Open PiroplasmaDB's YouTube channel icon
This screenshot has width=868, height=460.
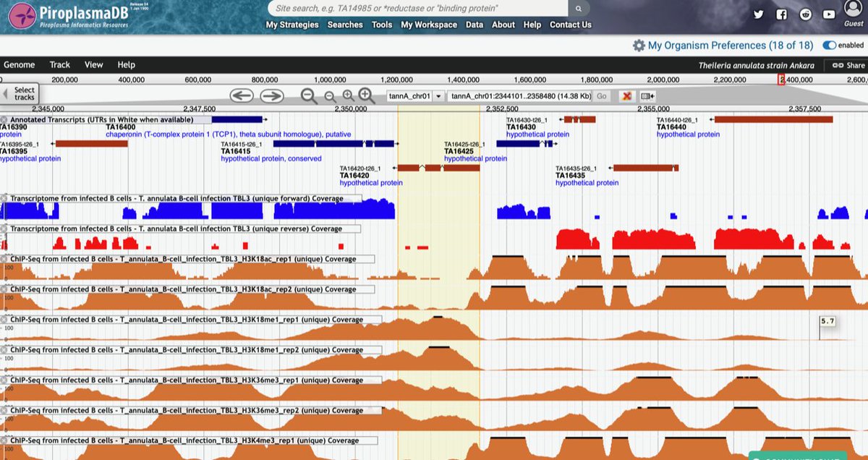(828, 14)
